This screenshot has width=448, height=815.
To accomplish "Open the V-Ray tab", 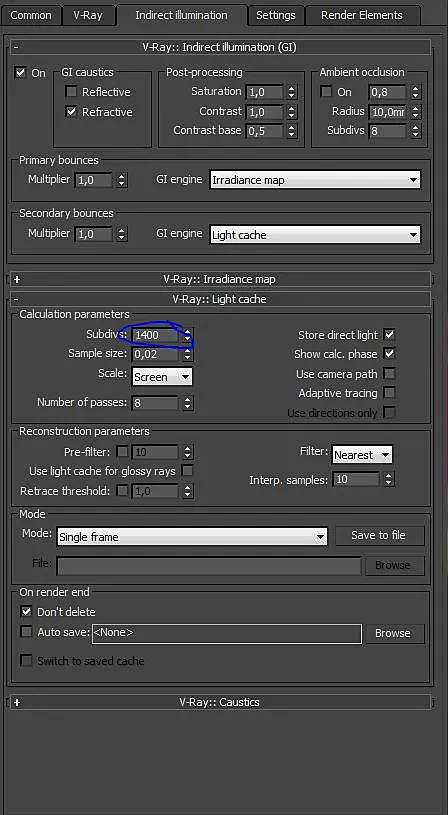I will pyautogui.click(x=88, y=15).
